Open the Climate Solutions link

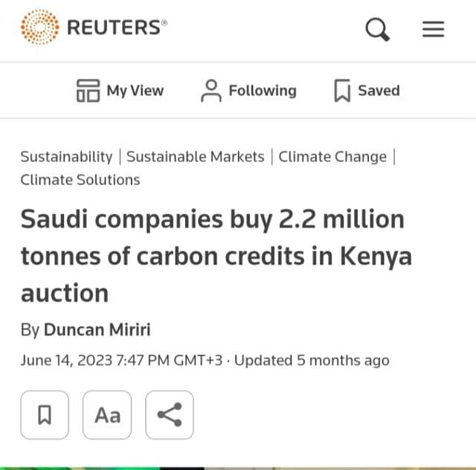tap(80, 180)
